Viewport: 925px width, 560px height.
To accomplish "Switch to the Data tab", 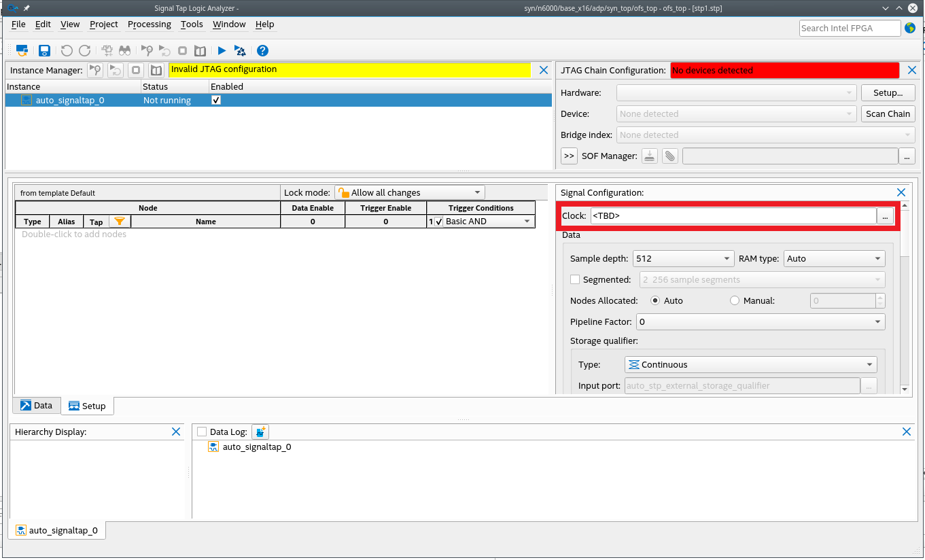I will point(36,406).
